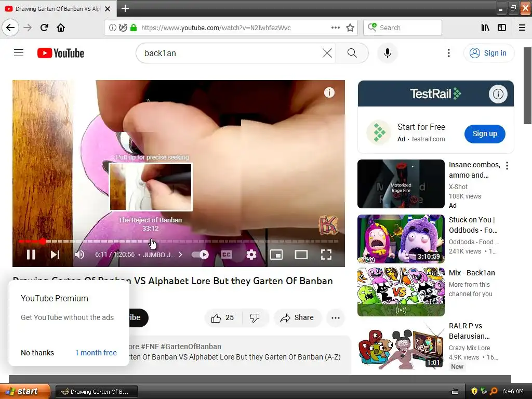
Task: Toggle the Firefox sidebar icon
Action: click(502, 28)
